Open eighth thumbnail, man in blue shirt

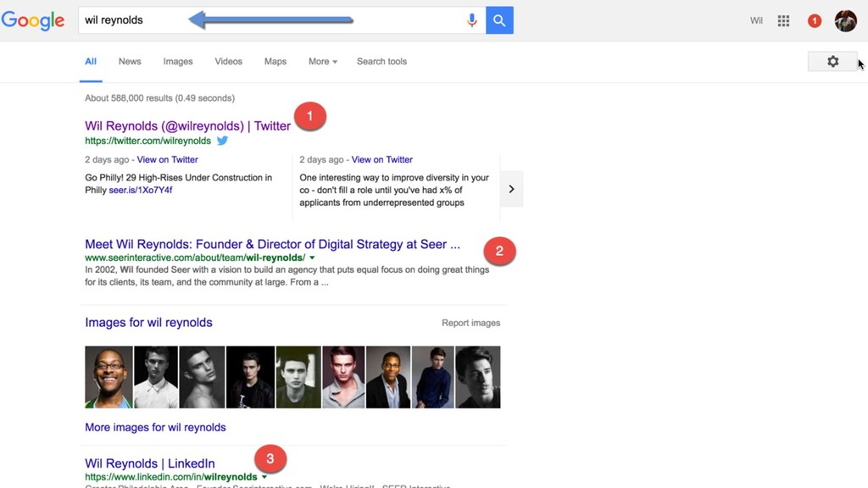tap(433, 377)
